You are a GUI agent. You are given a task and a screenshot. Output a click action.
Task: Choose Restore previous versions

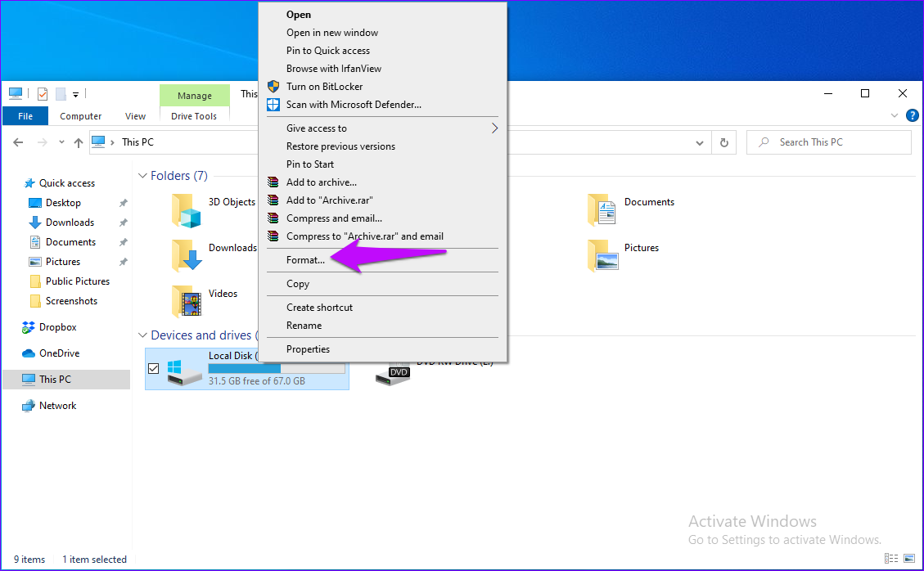pos(340,146)
